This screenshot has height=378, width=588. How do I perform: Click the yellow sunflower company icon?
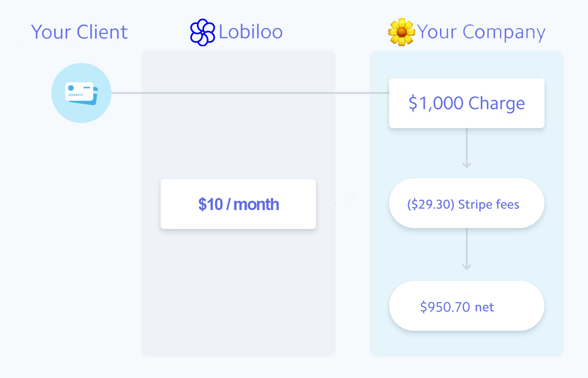(402, 32)
